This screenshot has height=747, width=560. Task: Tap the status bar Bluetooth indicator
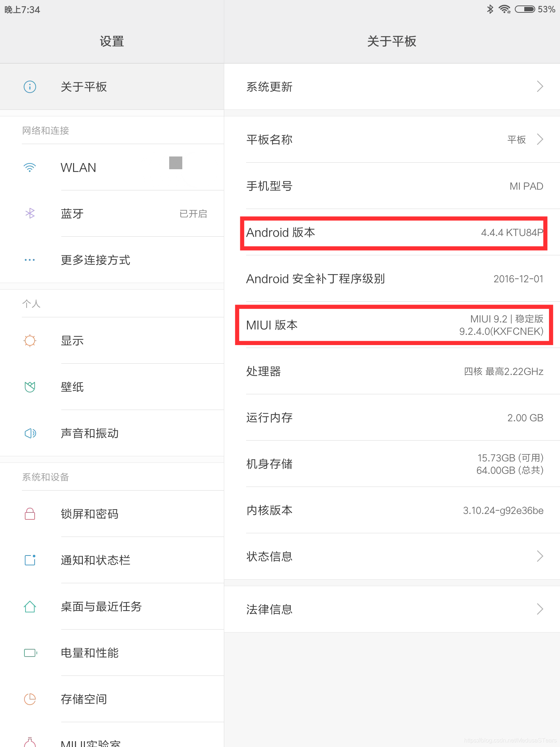(x=490, y=9)
